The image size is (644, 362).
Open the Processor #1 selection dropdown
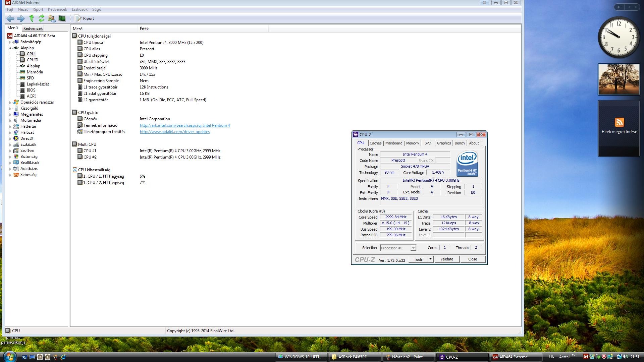[x=413, y=248]
